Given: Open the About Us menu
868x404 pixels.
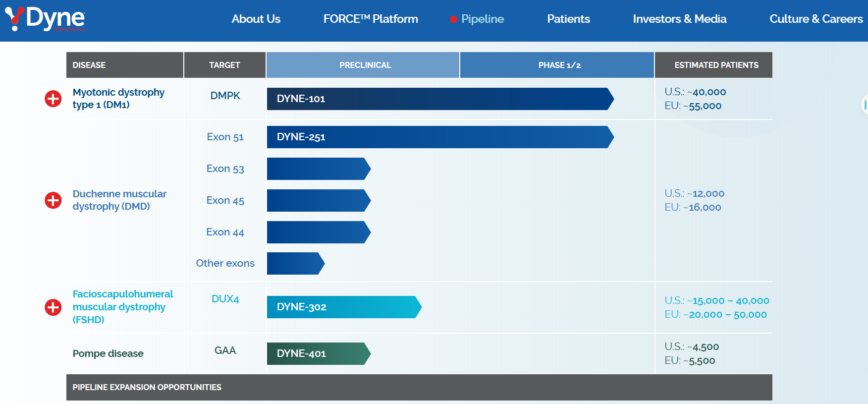Looking at the screenshot, I should (x=256, y=19).
